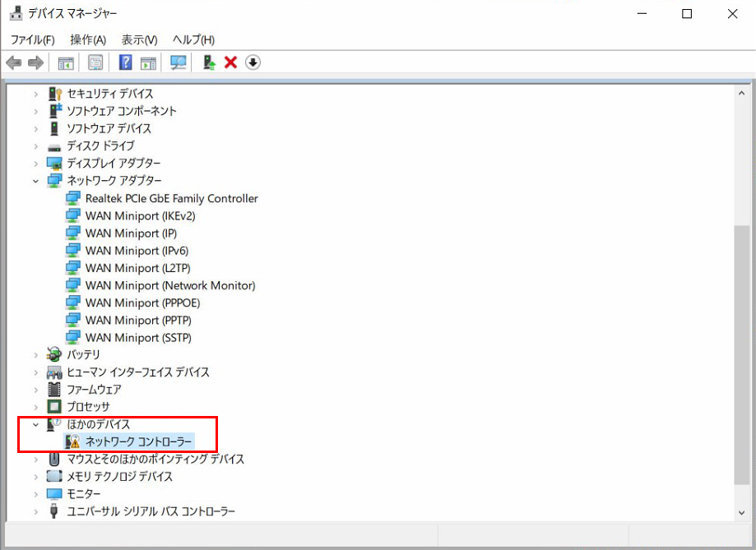Maximize the Device Manager window
The height and width of the screenshot is (550, 756).
(687, 13)
